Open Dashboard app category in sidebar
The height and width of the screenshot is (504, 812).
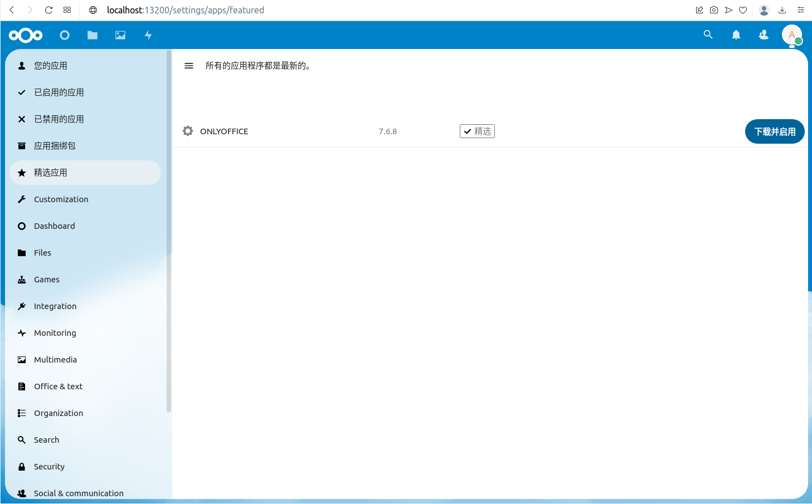[85, 226]
